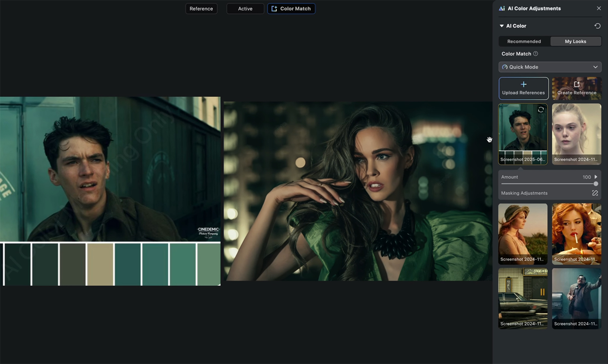Screen dimensions: 608x364
Task: Expand the Amount arrow options
Action: click(595, 177)
